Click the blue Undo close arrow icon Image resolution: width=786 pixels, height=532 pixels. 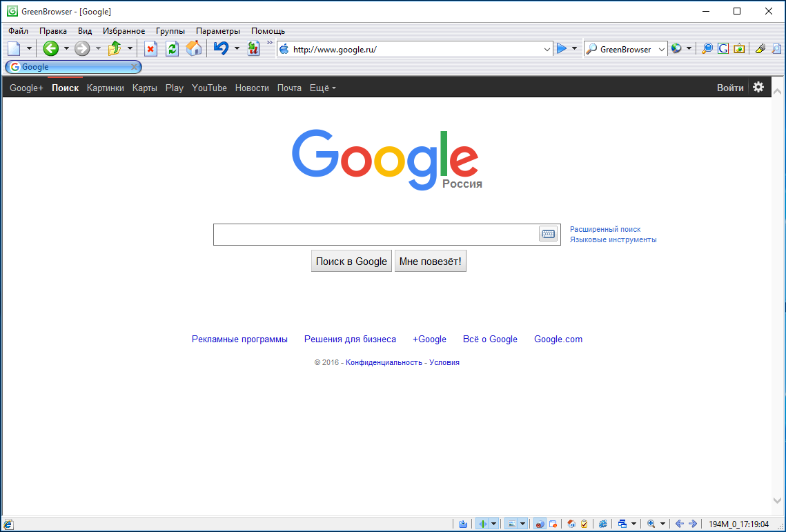click(221, 48)
